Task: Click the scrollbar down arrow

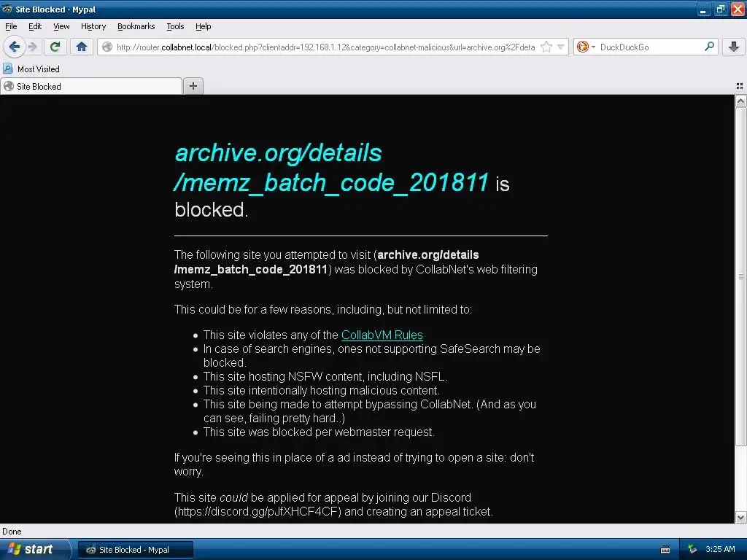Action: pyautogui.click(x=741, y=517)
